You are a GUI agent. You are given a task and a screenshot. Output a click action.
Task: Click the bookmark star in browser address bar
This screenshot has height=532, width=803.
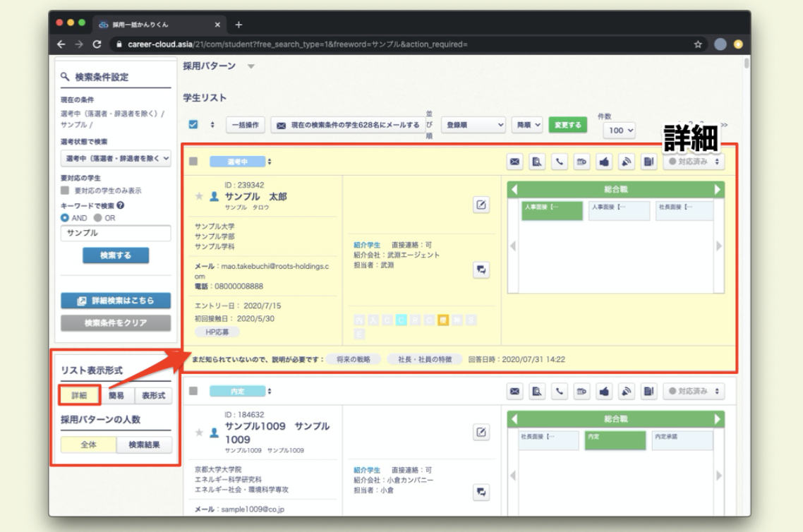pos(698,44)
